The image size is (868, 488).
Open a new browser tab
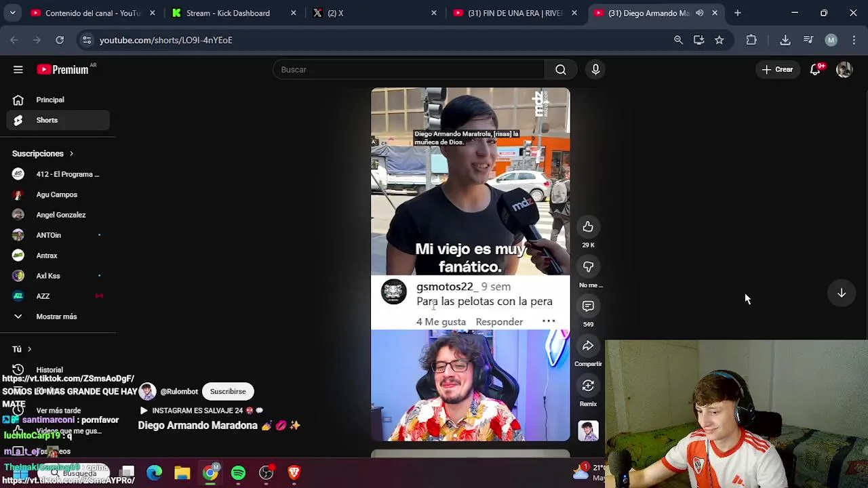(x=738, y=13)
